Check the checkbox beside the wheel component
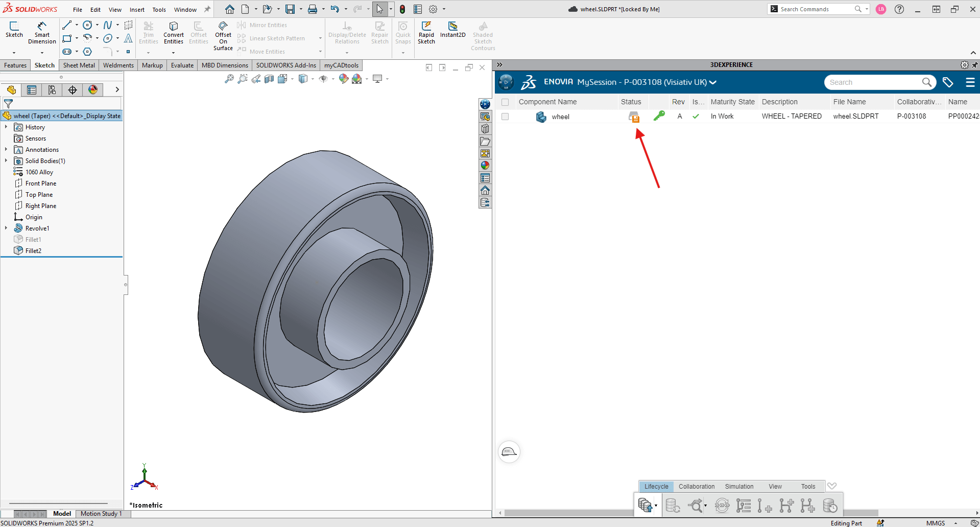Viewport: 980px width, 527px height. pos(505,117)
